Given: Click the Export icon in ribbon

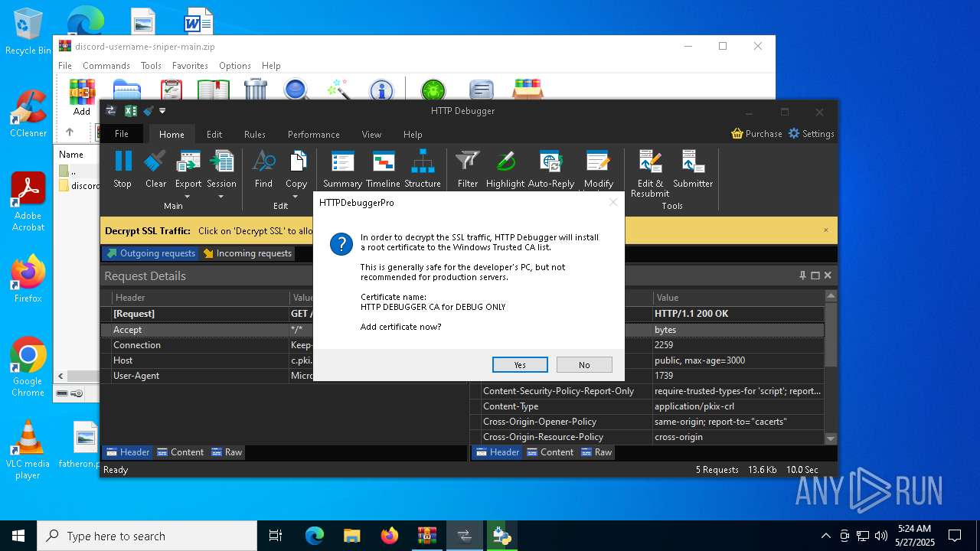Looking at the screenshot, I should point(188,162).
